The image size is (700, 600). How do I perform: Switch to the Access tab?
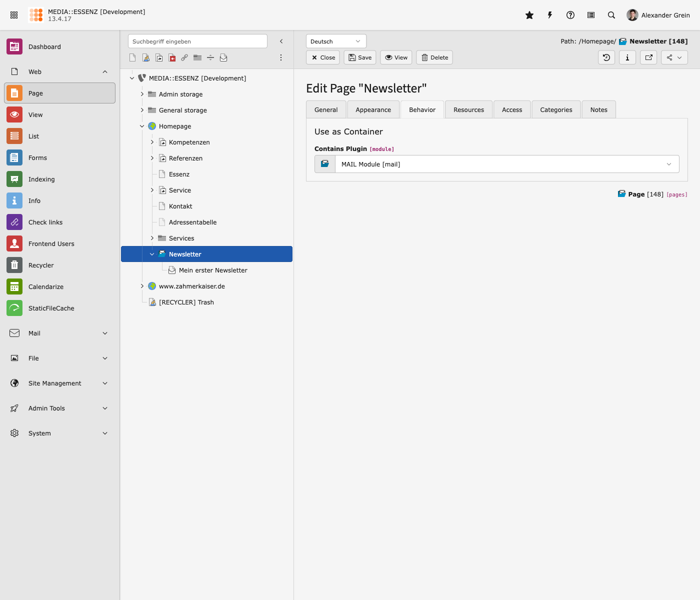pos(511,110)
